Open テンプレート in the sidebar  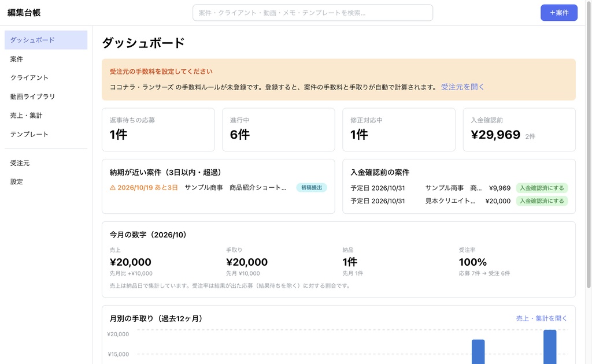click(x=46, y=134)
